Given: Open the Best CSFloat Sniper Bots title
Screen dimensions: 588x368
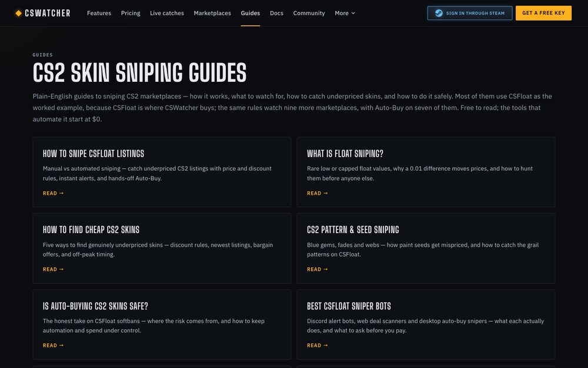Looking at the screenshot, I should coord(349,306).
